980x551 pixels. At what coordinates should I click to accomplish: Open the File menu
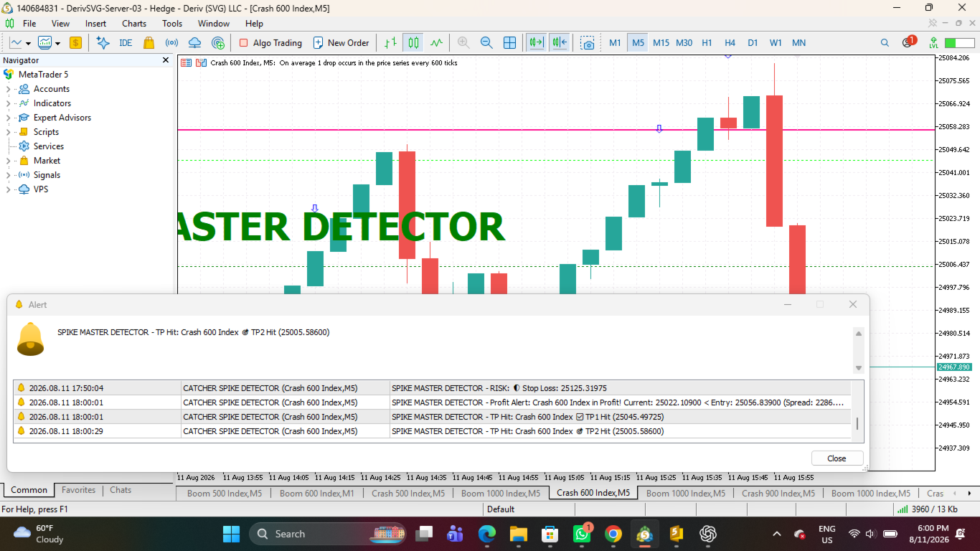(x=29, y=24)
